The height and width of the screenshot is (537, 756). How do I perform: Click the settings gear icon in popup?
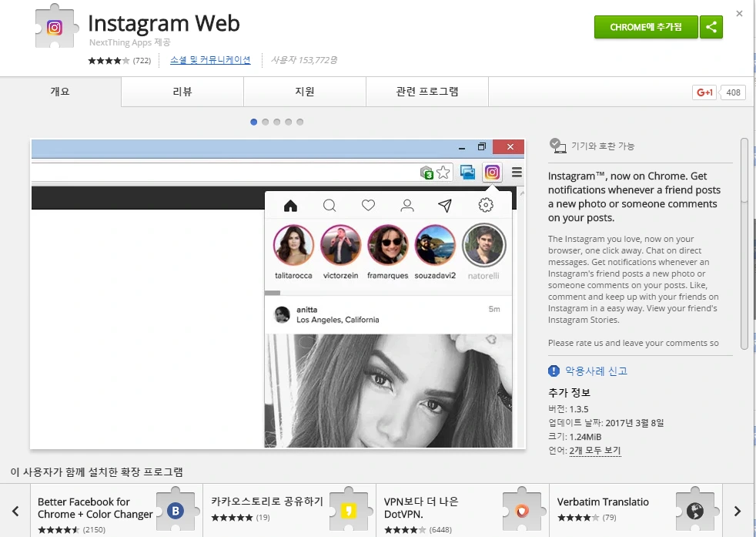(x=486, y=205)
